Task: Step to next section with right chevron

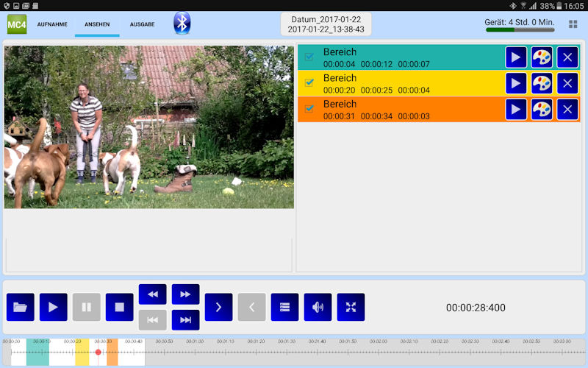Action: [x=218, y=307]
